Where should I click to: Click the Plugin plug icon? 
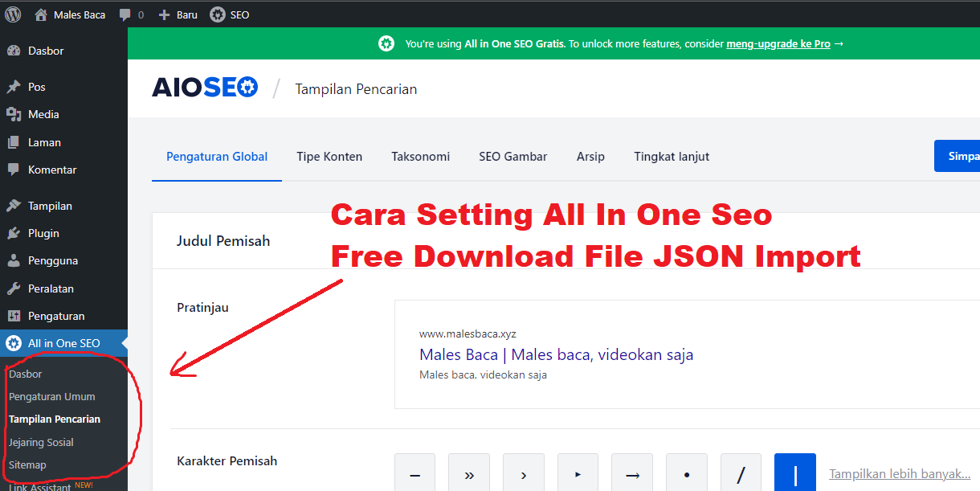[x=14, y=233]
